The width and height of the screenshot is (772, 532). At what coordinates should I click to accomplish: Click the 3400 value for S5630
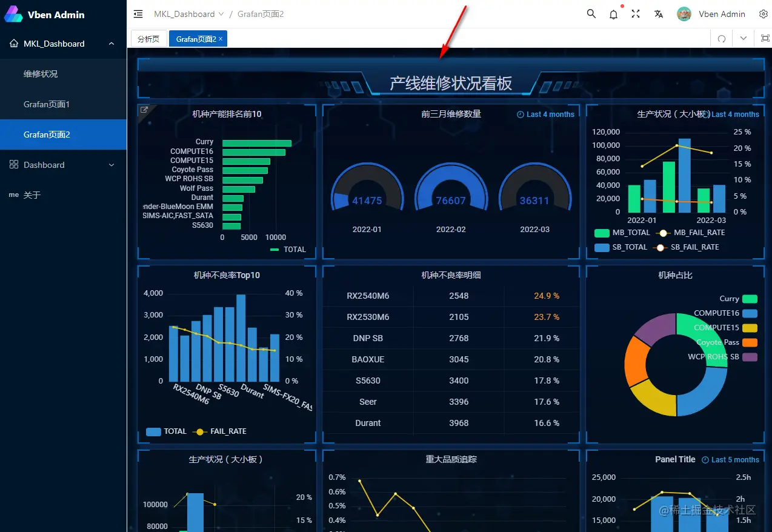click(459, 381)
